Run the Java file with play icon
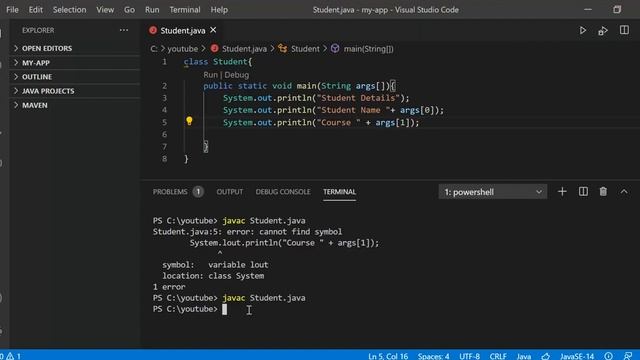The width and height of the screenshot is (640, 360). (x=582, y=31)
